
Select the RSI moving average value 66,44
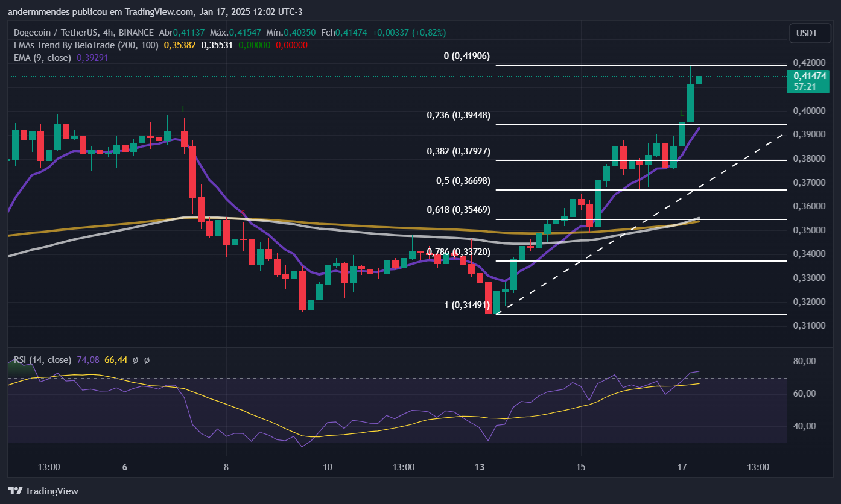tap(115, 360)
